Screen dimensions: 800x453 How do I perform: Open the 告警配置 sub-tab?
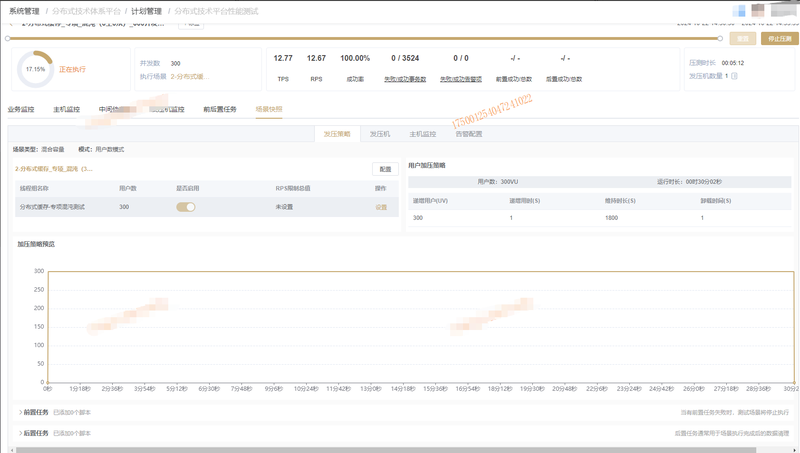(x=469, y=134)
